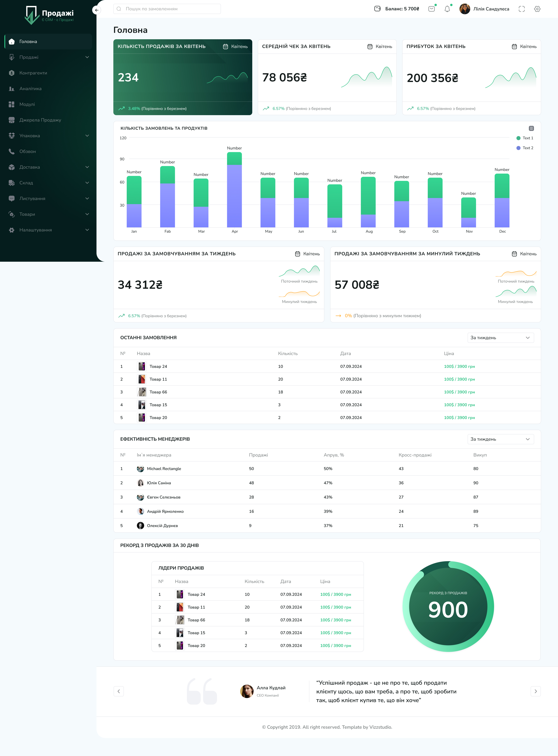Click Товар 15 row in Останні замовлення
558x756 pixels.
tap(327, 405)
